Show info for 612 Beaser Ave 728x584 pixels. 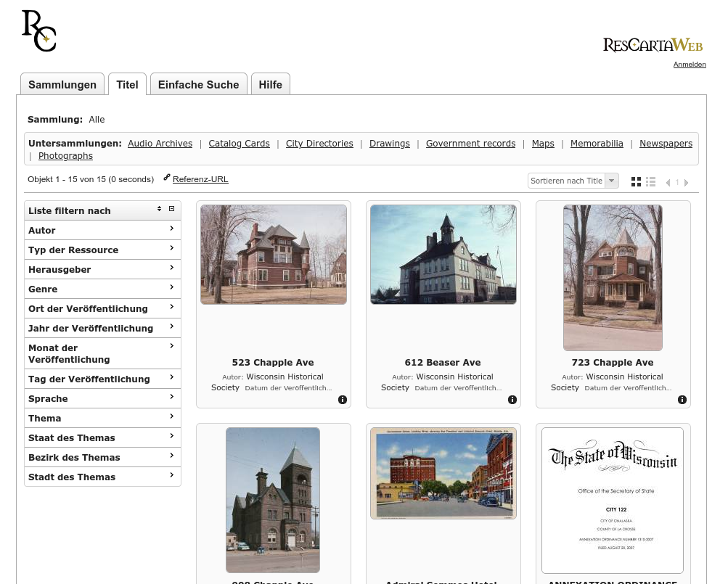pyautogui.click(x=512, y=400)
